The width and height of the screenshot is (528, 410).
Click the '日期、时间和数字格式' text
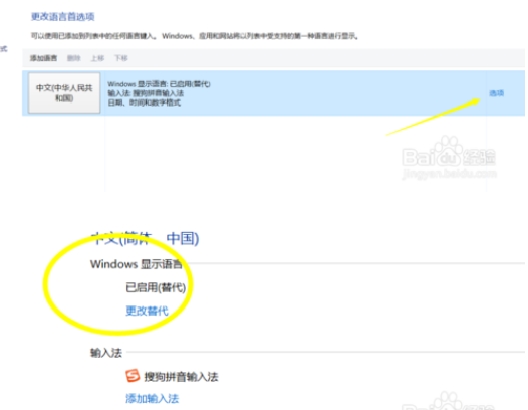coord(144,102)
